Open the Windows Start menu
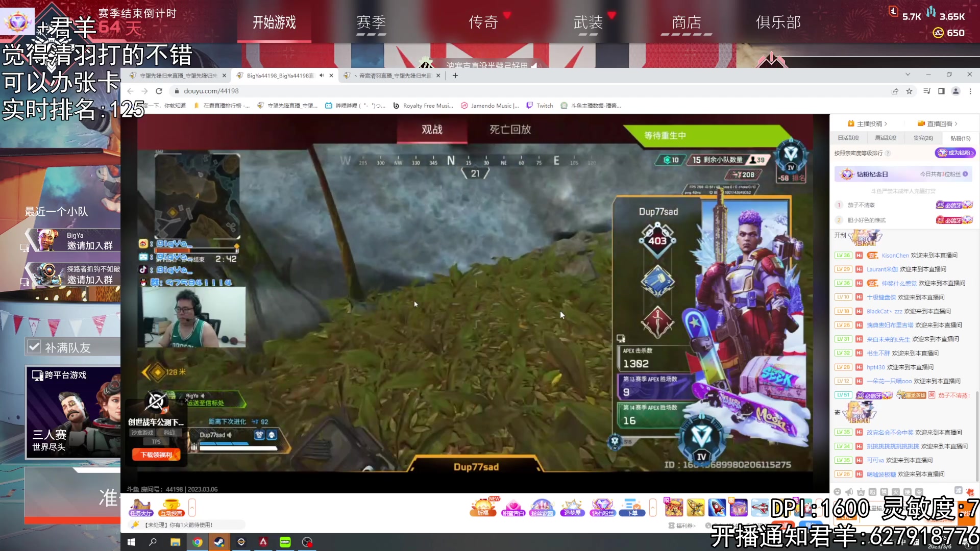This screenshot has width=980, height=551. pyautogui.click(x=131, y=542)
